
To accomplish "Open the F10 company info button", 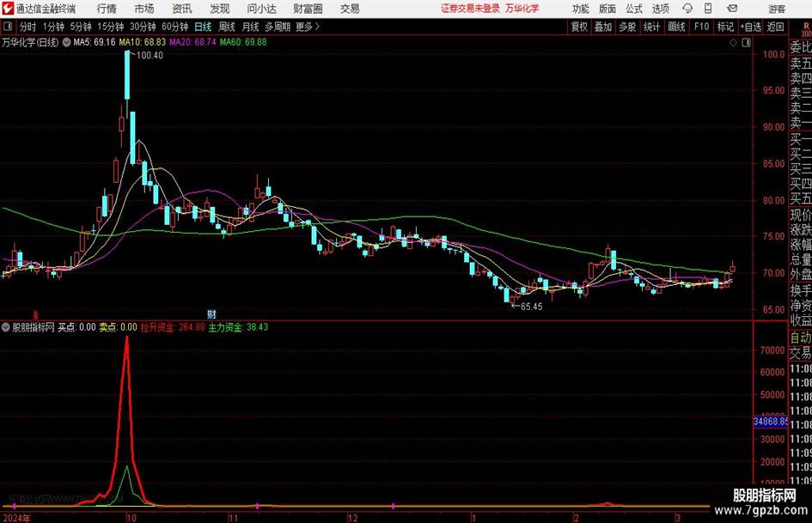I will click(x=701, y=27).
